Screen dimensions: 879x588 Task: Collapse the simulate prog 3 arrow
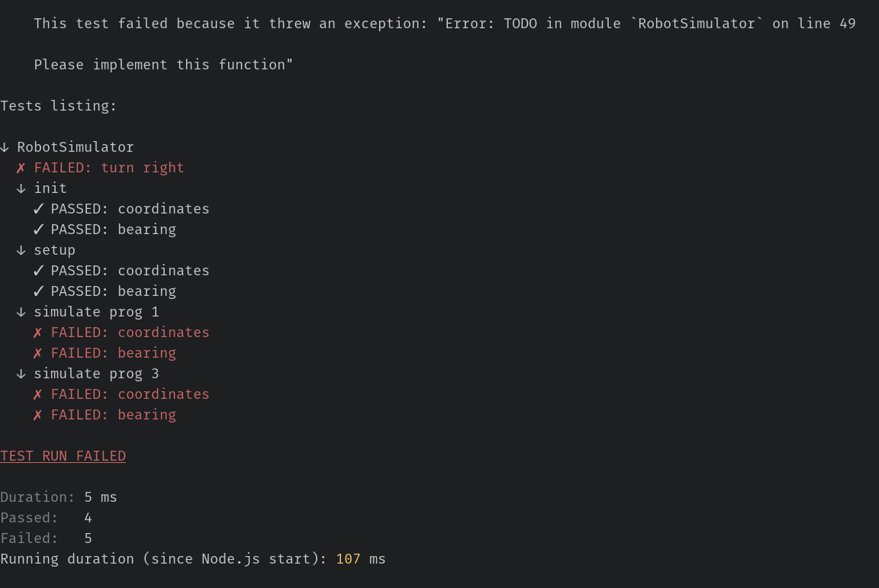tap(21, 374)
